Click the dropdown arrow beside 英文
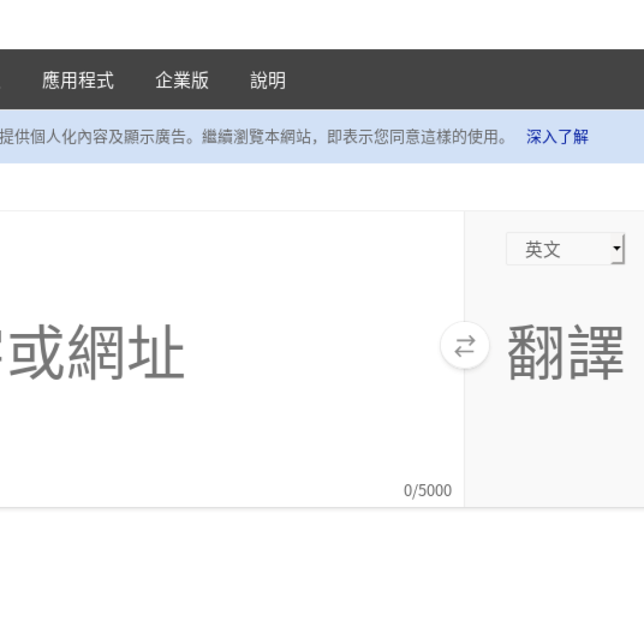This screenshot has height=644, width=644. [617, 249]
